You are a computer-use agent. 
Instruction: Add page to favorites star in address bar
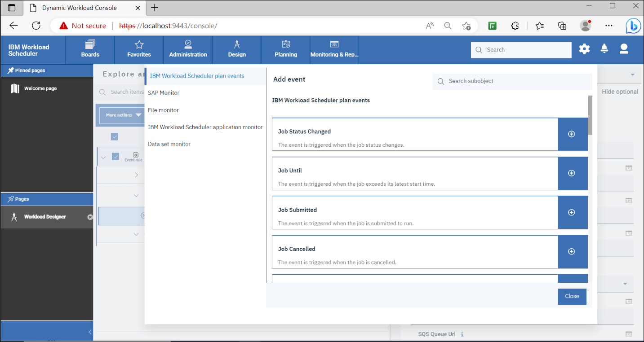pos(466,26)
